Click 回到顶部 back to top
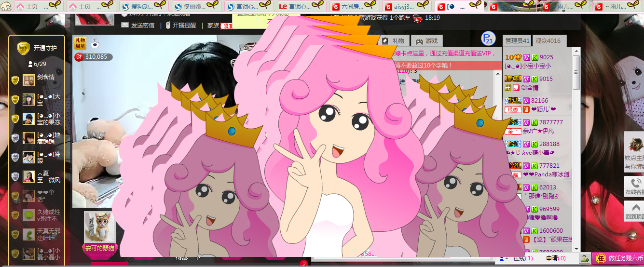The height and width of the screenshot is (267, 644). pyautogui.click(x=634, y=212)
